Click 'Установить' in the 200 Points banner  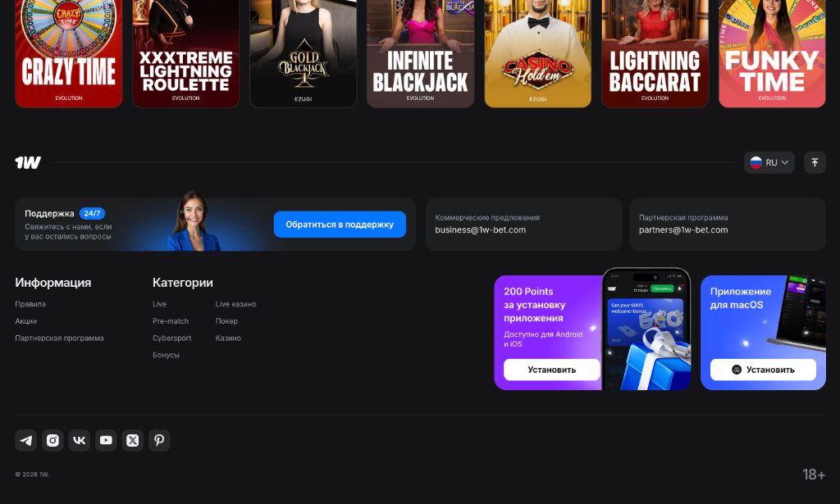pyautogui.click(x=551, y=370)
